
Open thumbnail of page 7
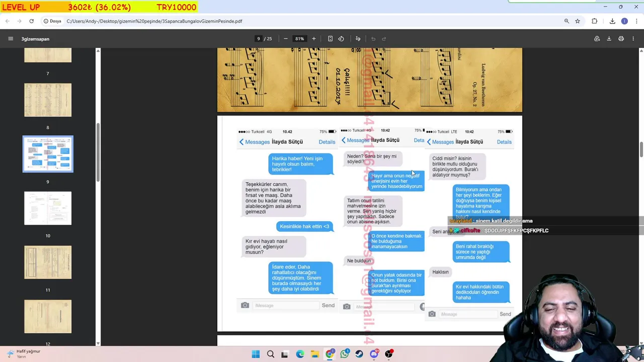coord(48,55)
